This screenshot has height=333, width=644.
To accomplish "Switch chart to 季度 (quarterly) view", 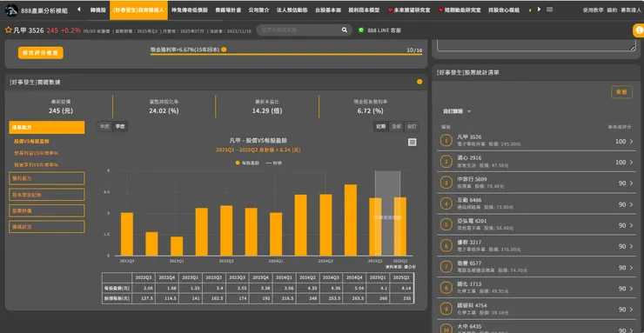I will 120,126.
